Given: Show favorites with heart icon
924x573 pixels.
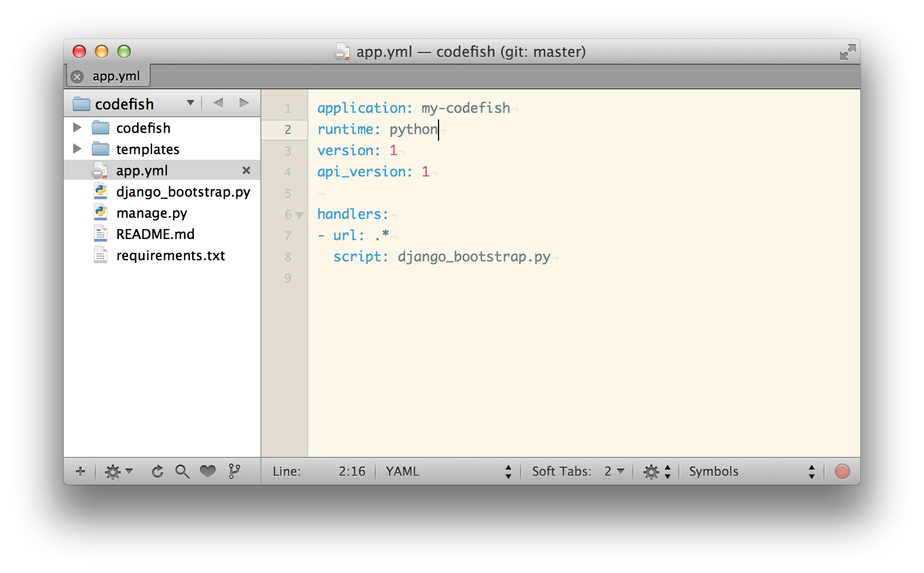Looking at the screenshot, I should tap(208, 472).
